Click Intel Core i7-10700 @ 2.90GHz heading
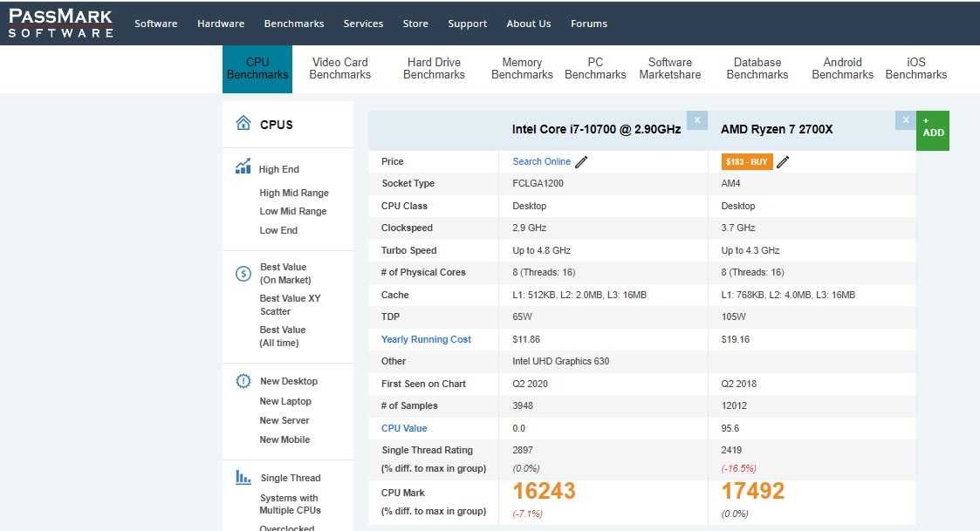Viewport: 980px width, 531px height. (x=596, y=129)
